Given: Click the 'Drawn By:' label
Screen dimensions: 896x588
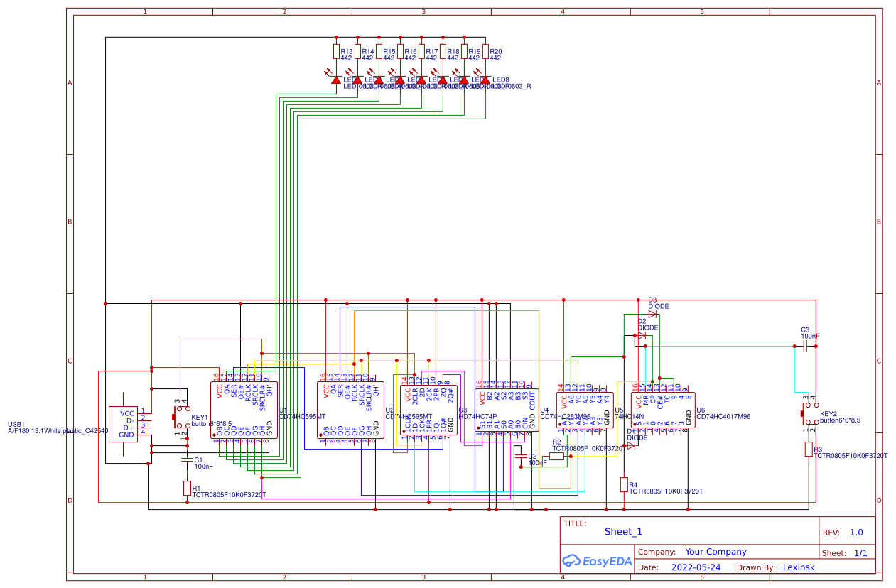Looking at the screenshot, I should coord(755,567).
